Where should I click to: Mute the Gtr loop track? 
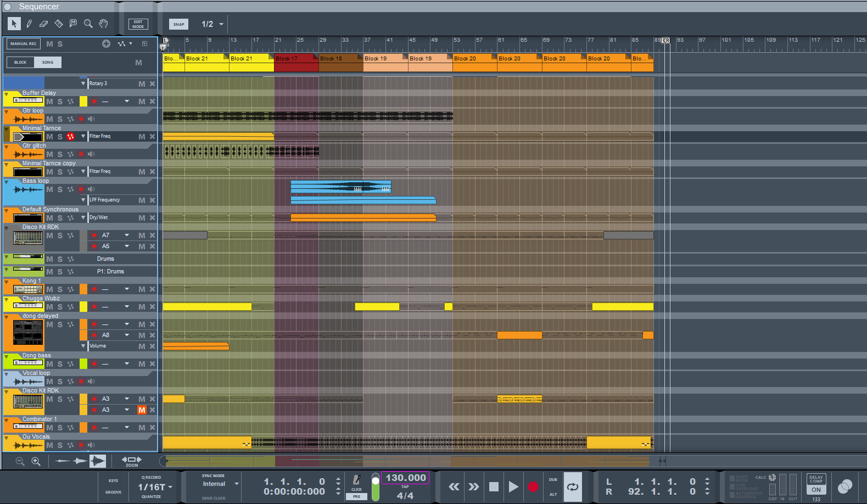pos(50,119)
